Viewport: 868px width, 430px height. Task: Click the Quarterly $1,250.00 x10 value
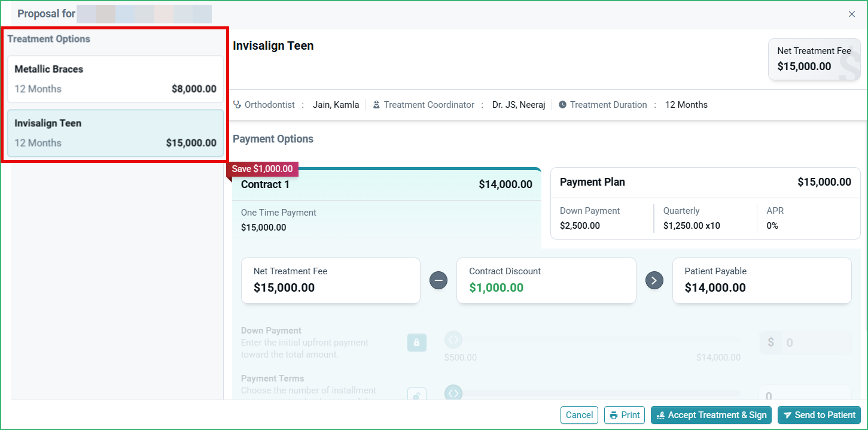692,226
